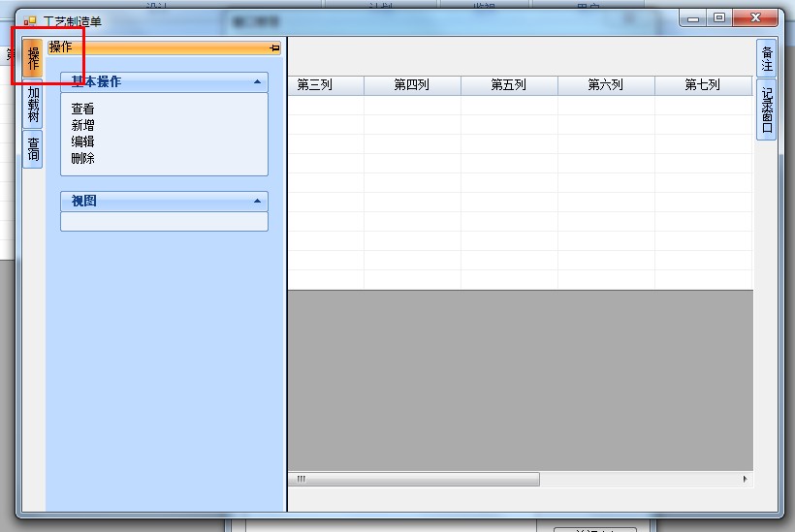Image resolution: width=795 pixels, height=532 pixels.
Task: Collapse the 视图 section
Action: click(257, 202)
